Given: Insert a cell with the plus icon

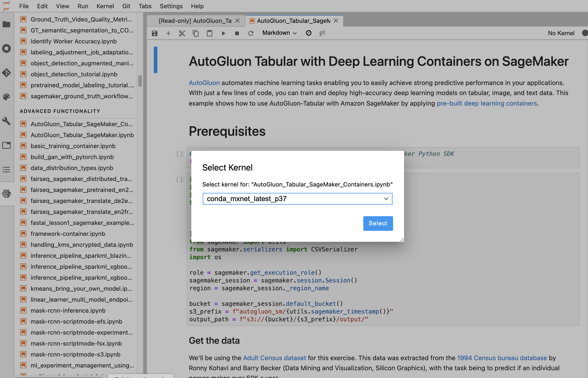Looking at the screenshot, I should [168, 33].
